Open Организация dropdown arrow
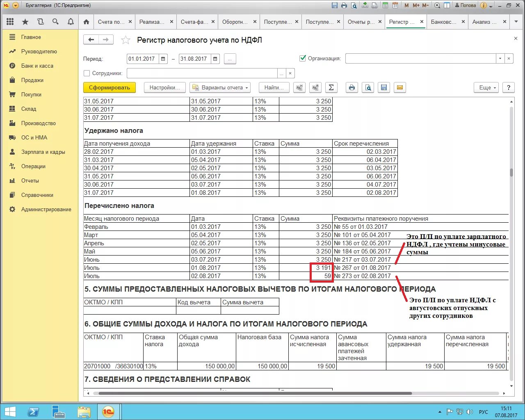The image size is (525, 420). pos(500,59)
